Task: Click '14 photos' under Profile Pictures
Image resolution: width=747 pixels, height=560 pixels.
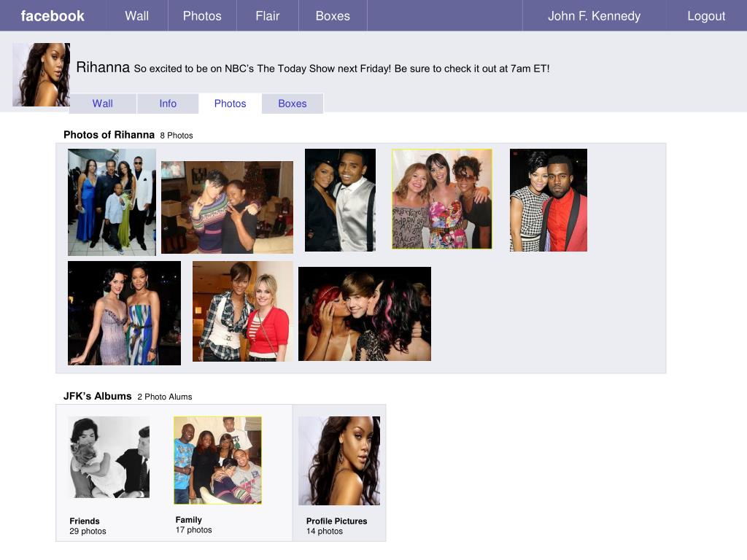Action: point(325,531)
